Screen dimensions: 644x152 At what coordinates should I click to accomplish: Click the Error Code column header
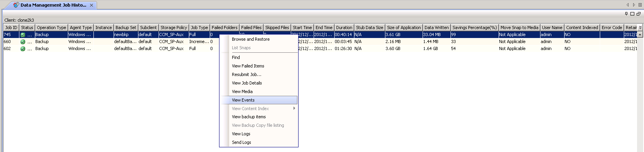pyautogui.click(x=612, y=28)
